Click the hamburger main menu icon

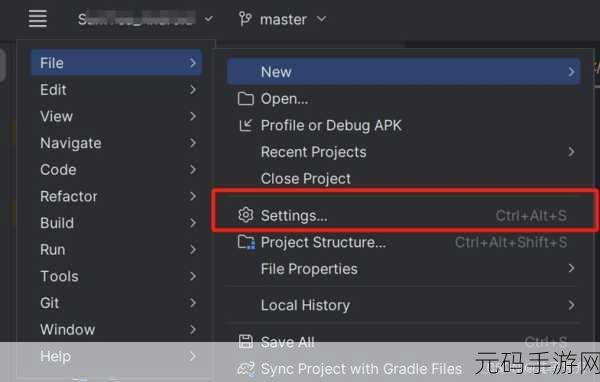coord(38,19)
